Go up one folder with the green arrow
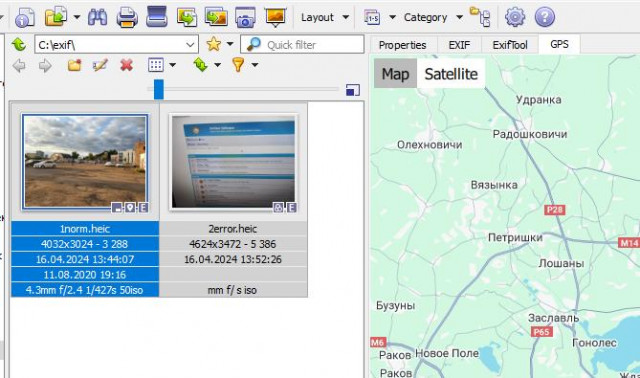The height and width of the screenshot is (378, 640). [x=19, y=44]
